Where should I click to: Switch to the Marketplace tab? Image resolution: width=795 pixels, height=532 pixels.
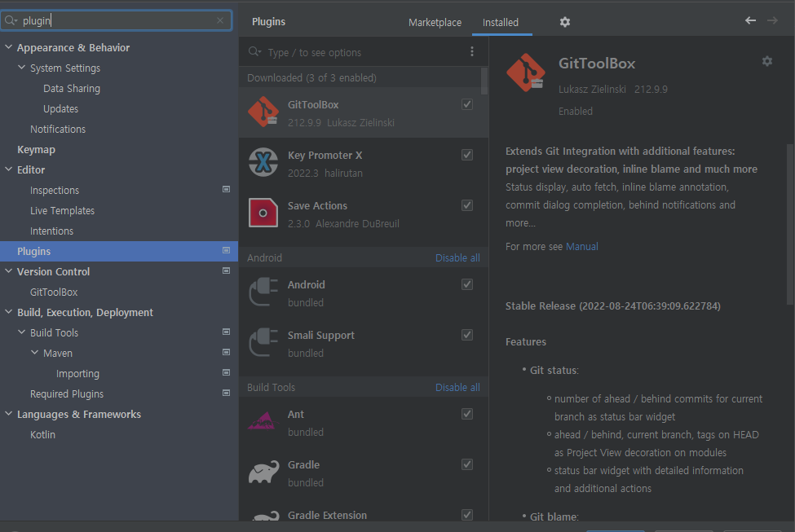coord(435,22)
